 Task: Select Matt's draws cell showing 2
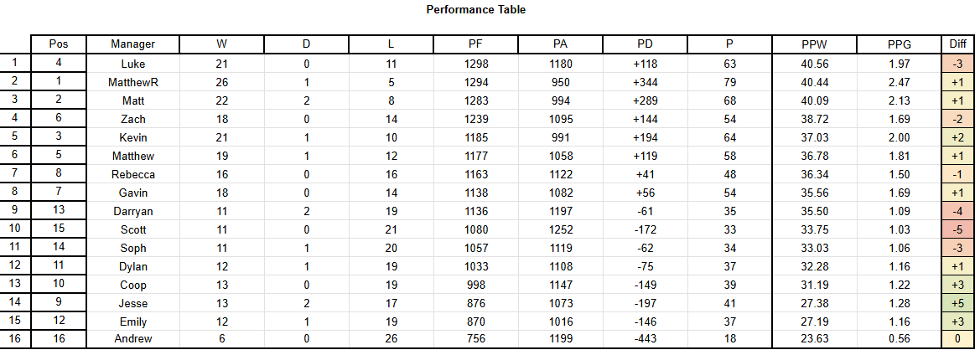tap(306, 100)
